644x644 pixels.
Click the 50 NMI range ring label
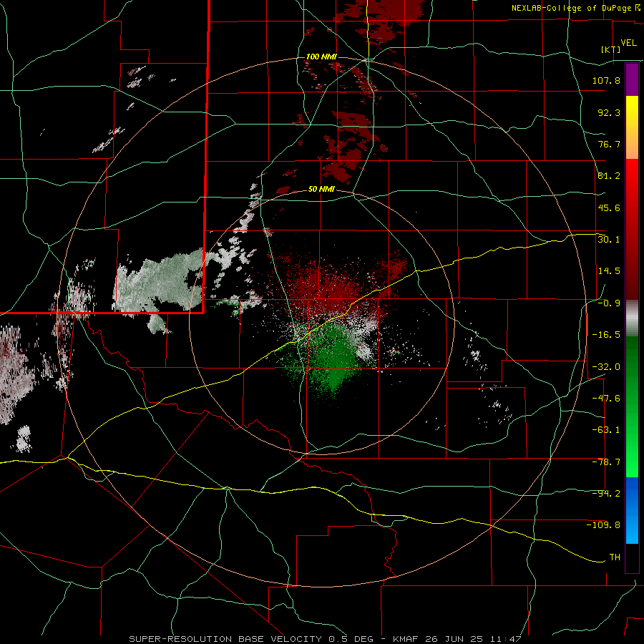[x=321, y=189]
